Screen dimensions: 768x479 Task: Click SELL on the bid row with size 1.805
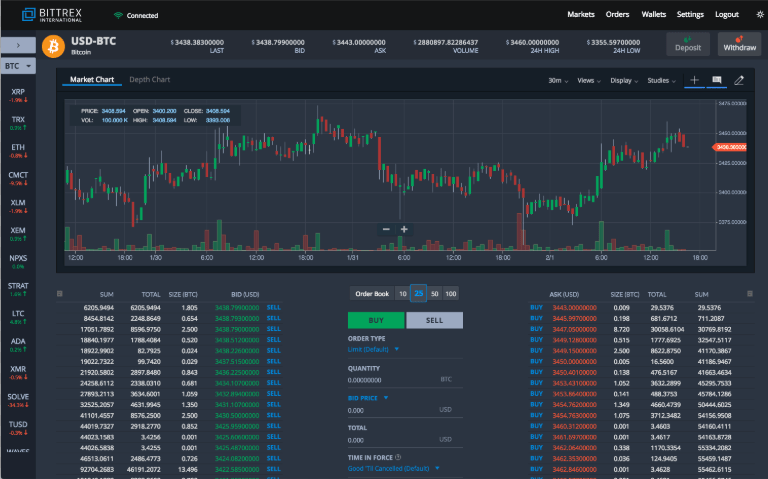click(x=273, y=308)
